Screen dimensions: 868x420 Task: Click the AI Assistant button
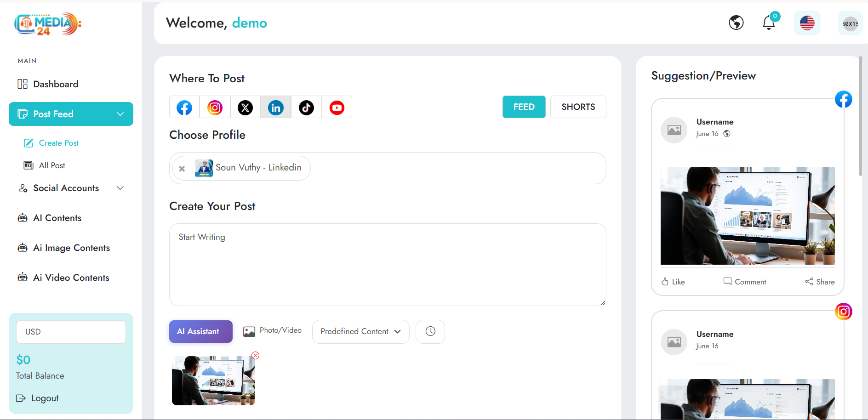[x=200, y=331]
